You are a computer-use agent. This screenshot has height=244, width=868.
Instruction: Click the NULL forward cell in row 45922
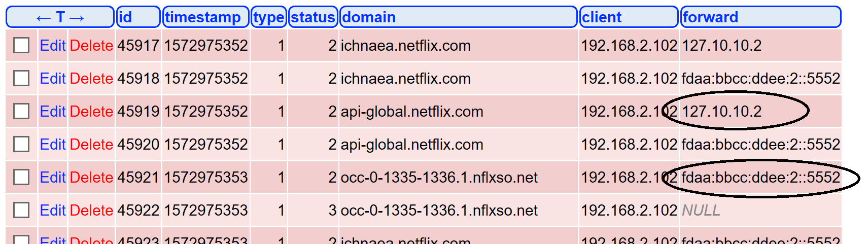coord(701,211)
